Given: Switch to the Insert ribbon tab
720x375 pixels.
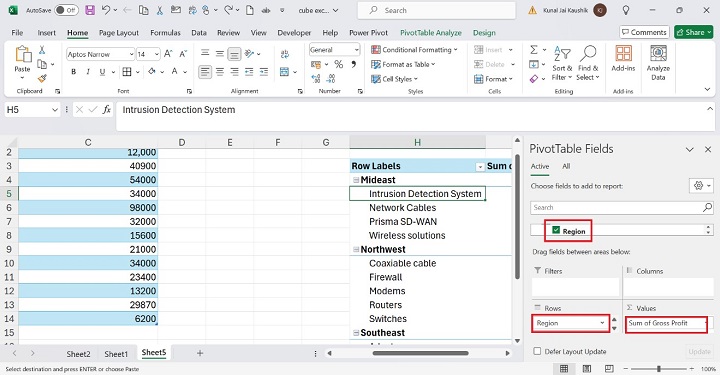Looking at the screenshot, I should click(x=46, y=33).
